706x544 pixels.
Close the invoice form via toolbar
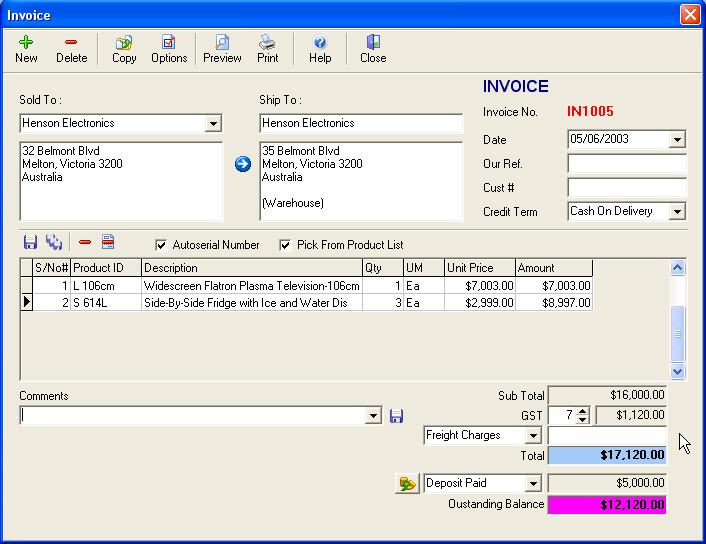[x=373, y=49]
